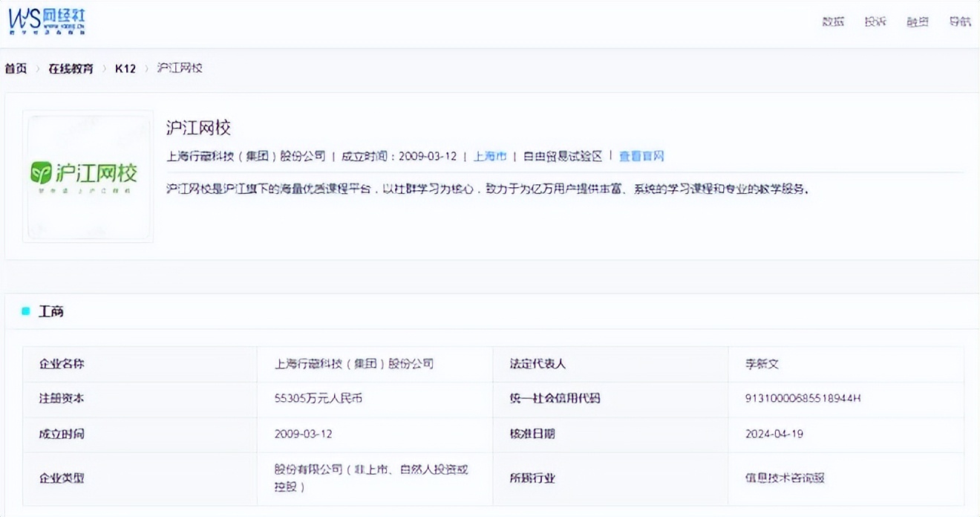
Task: Open the 查看官网 link
Action: click(x=641, y=156)
